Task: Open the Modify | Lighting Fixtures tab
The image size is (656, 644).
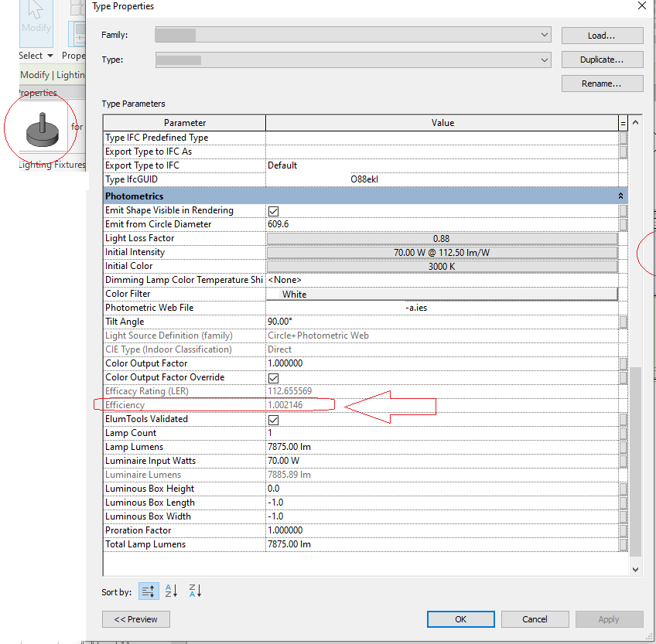Action: (53, 75)
